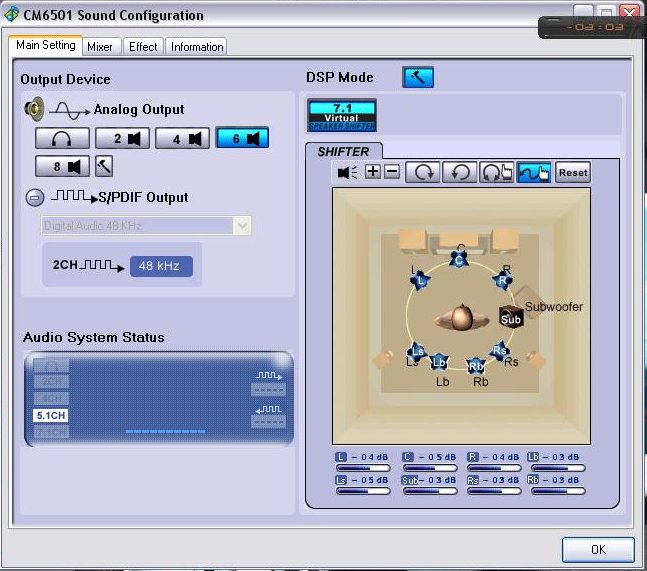Select the Left speaker icon in room
The height and width of the screenshot is (571, 647).
pos(420,281)
